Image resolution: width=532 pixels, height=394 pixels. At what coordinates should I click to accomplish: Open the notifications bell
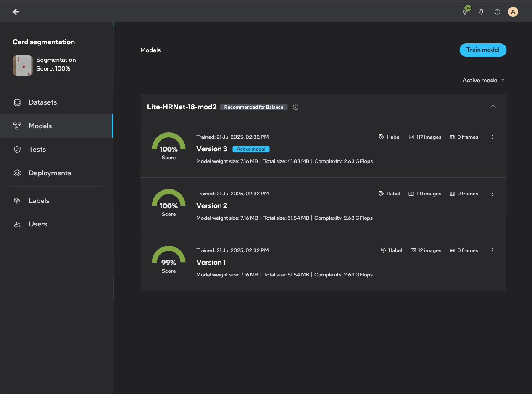(482, 12)
